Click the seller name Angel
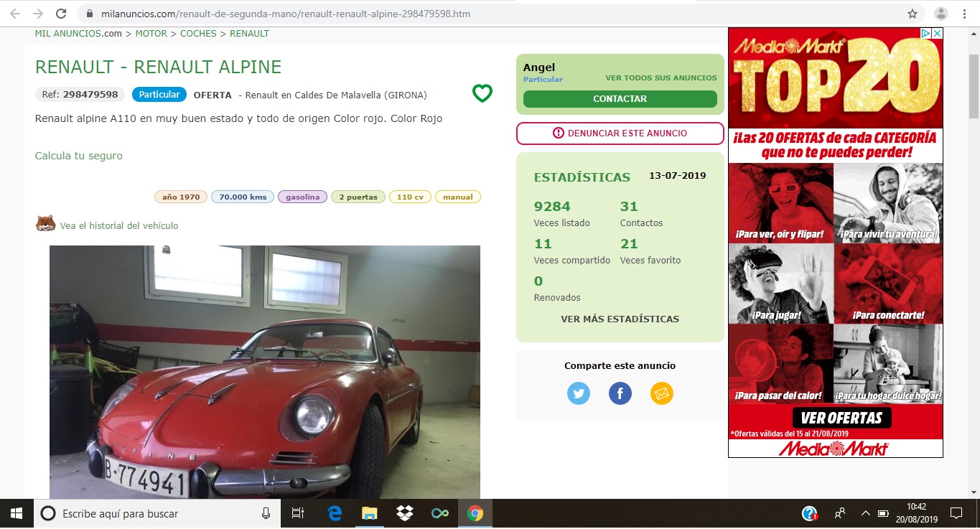This screenshot has width=980, height=529. 539,67
